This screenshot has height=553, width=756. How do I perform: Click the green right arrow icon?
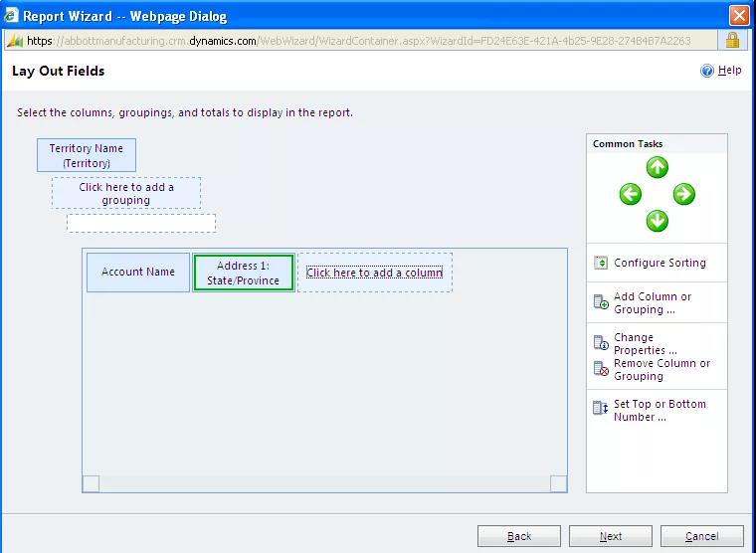point(683,194)
